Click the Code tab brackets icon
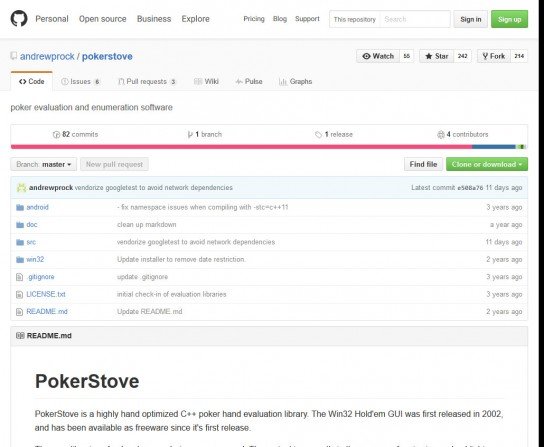544x447 pixels. (23, 82)
